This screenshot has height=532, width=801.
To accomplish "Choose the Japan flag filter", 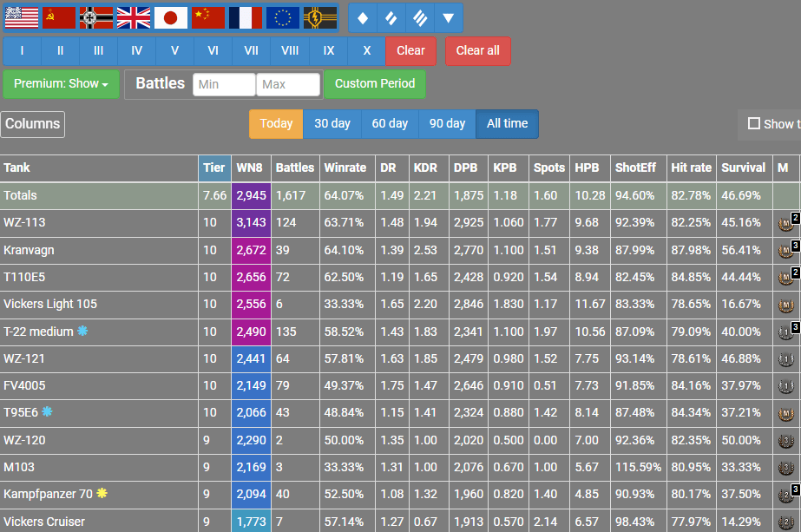I will pos(171,17).
